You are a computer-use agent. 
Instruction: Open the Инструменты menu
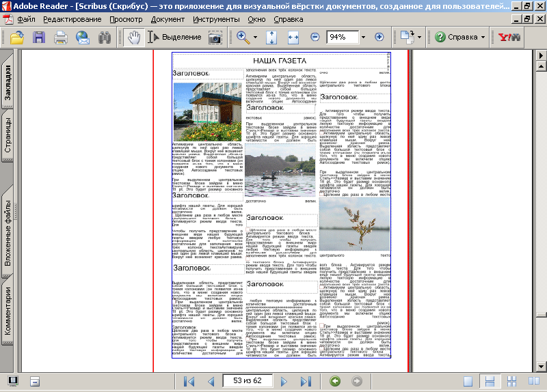[x=216, y=20]
